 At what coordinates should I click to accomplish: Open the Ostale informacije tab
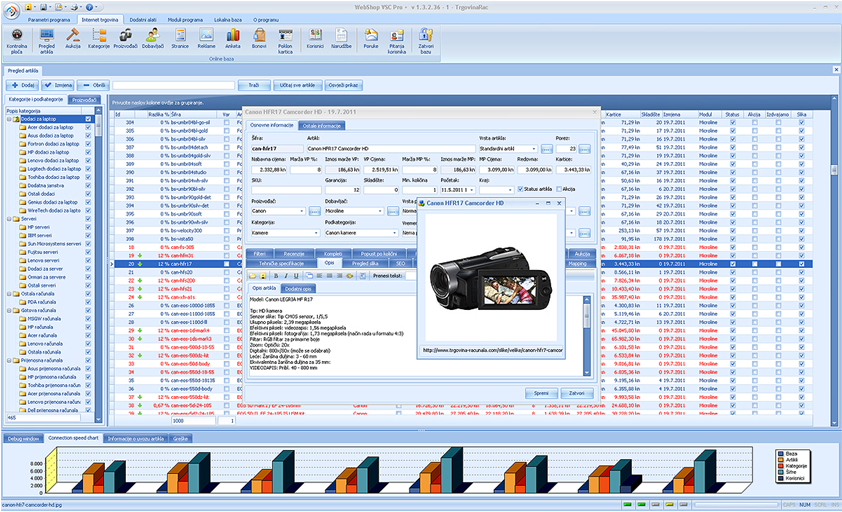[x=322, y=125]
